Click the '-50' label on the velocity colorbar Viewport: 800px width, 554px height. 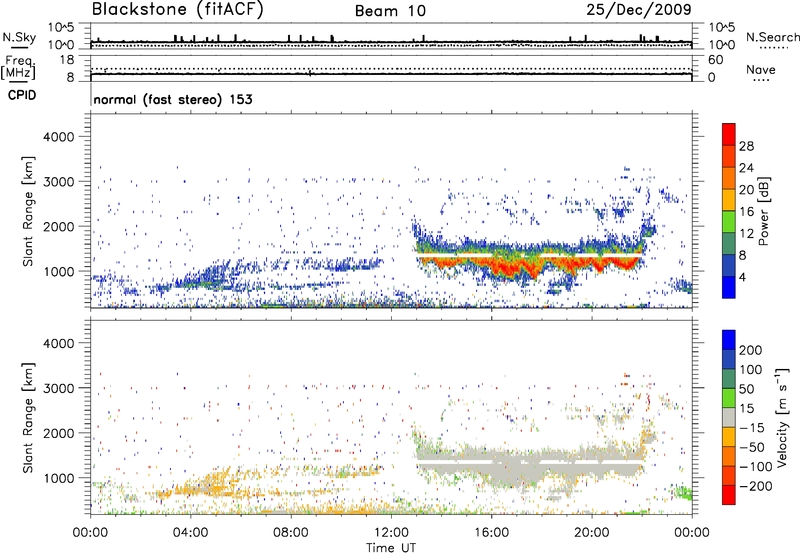point(752,447)
